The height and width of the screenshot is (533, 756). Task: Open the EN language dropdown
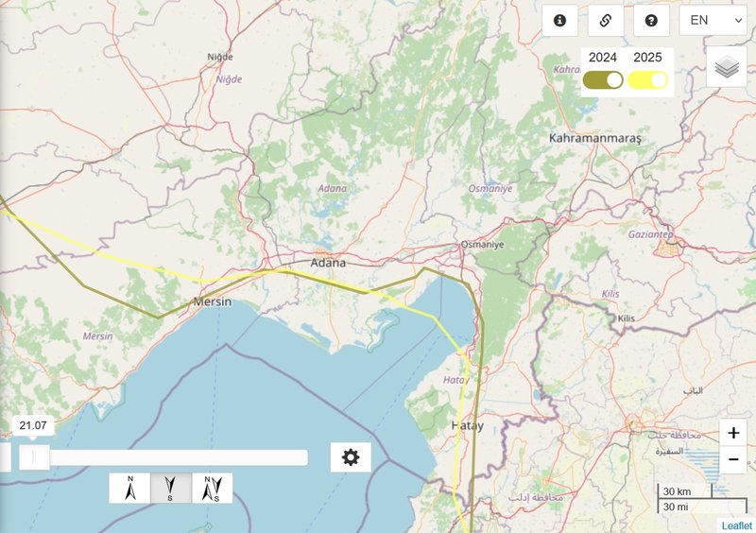tap(713, 20)
